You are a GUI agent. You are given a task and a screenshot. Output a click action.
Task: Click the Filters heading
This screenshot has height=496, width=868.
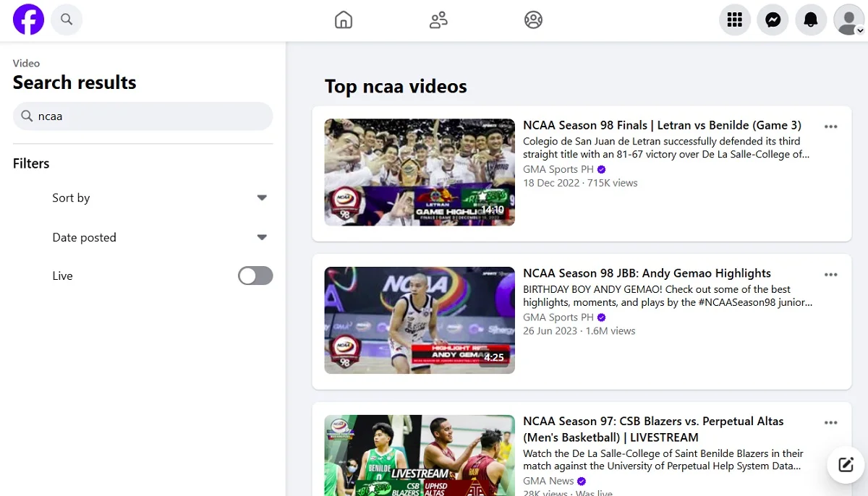point(31,163)
